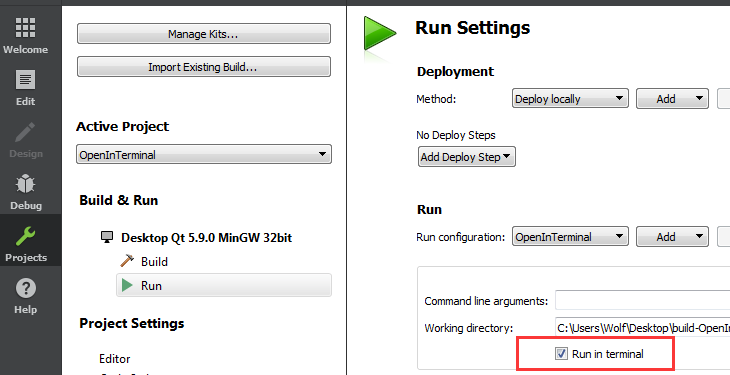Image resolution: width=730 pixels, height=375 pixels.
Task: Click the Build & Run heading
Action: (119, 200)
